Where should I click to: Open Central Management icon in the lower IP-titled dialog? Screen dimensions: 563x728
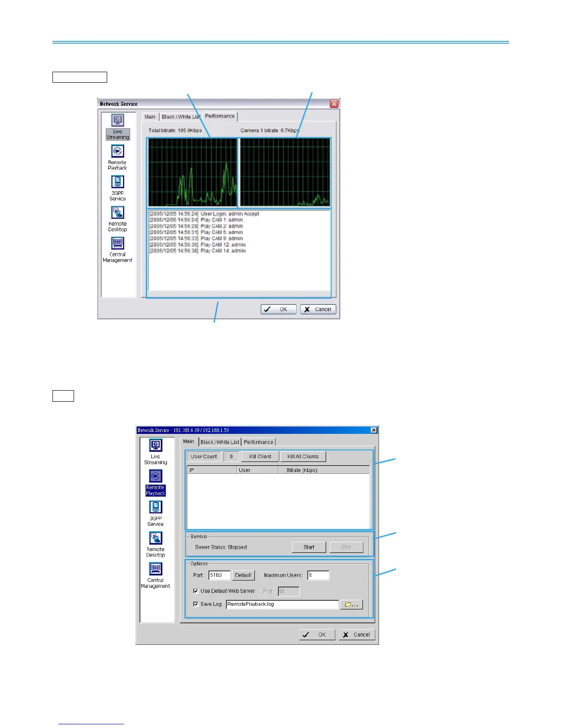tap(155, 575)
